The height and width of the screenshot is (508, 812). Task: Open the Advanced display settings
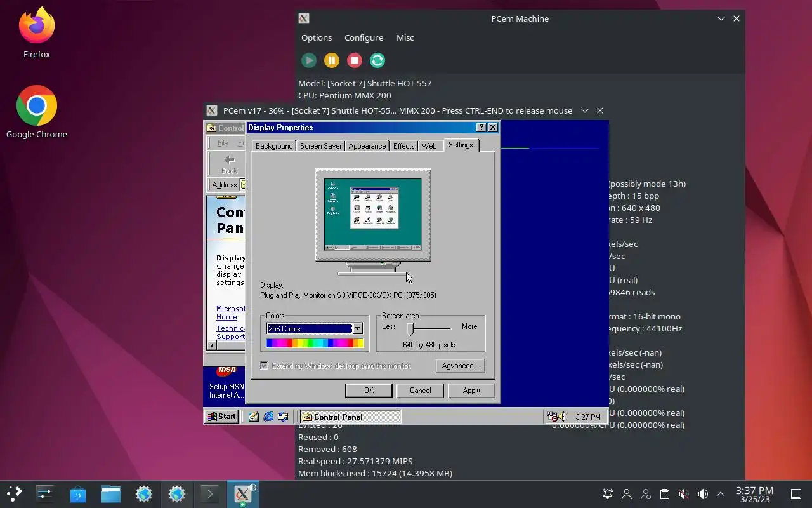tap(460, 366)
